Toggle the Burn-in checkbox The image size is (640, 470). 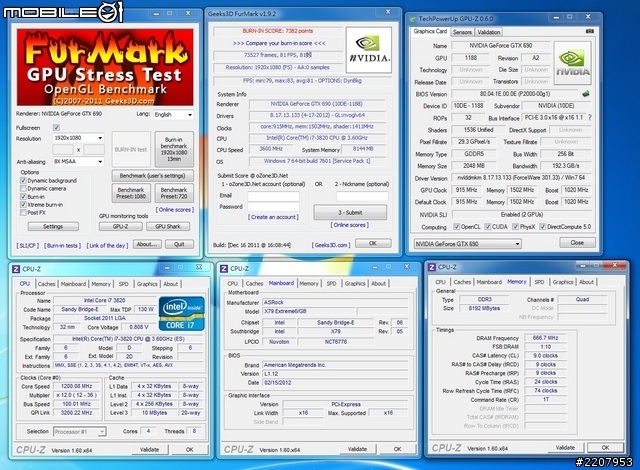point(23,197)
